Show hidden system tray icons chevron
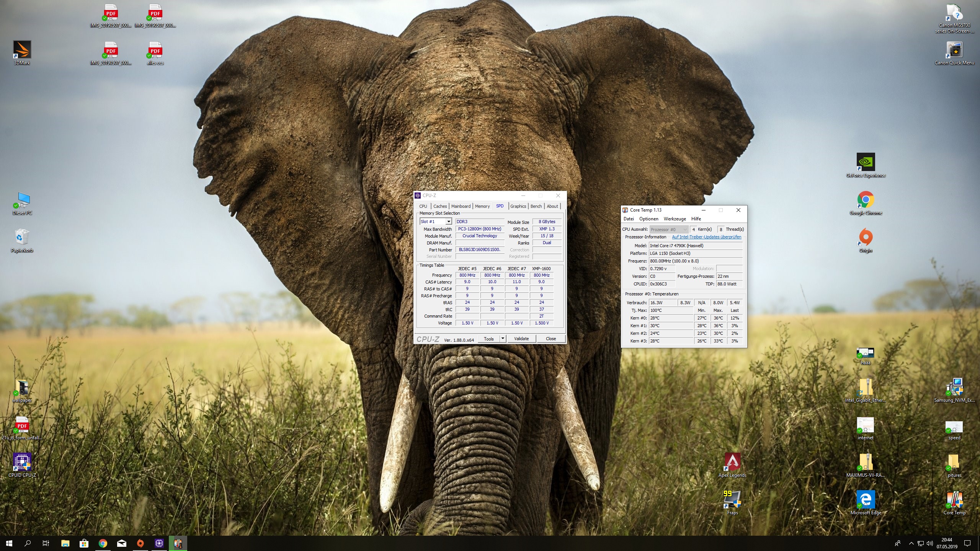 pyautogui.click(x=911, y=543)
